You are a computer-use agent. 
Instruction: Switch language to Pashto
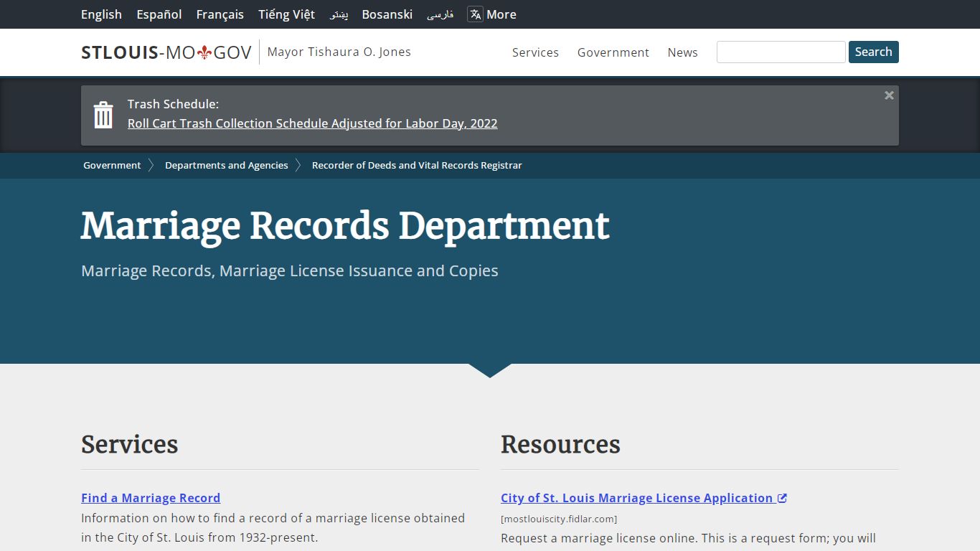tap(339, 14)
